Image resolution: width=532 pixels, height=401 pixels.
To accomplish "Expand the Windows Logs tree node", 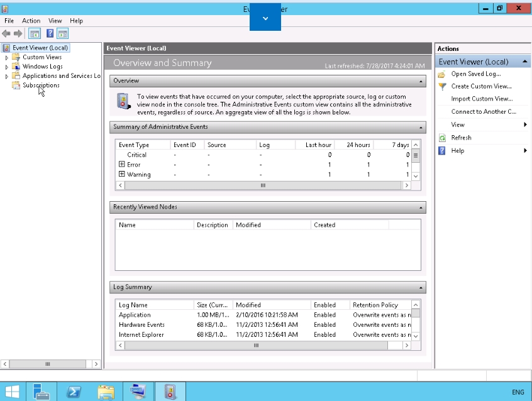I will [x=7, y=67].
